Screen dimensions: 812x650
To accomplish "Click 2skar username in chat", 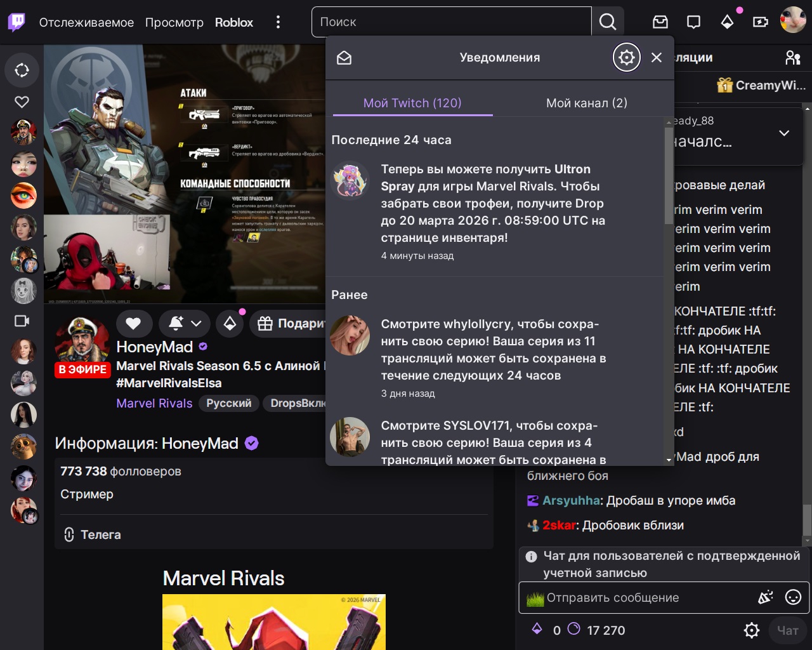I will [x=560, y=526].
